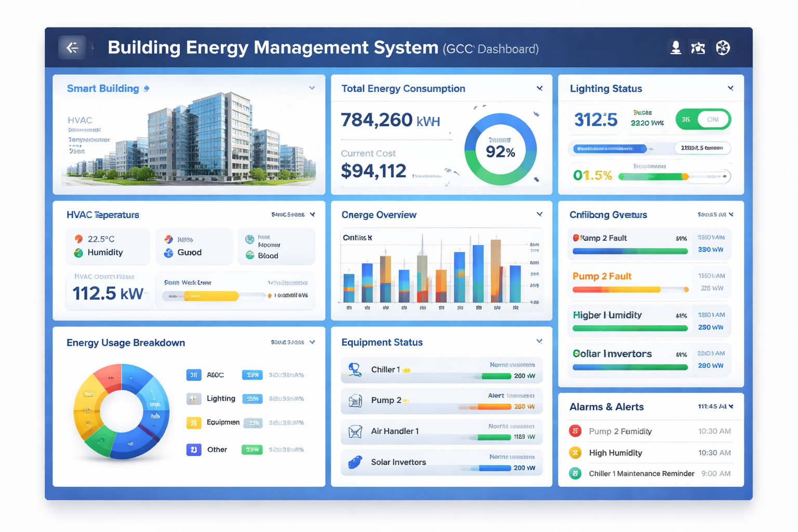
Task: Click the back arrow in the header
Action: coord(72,47)
